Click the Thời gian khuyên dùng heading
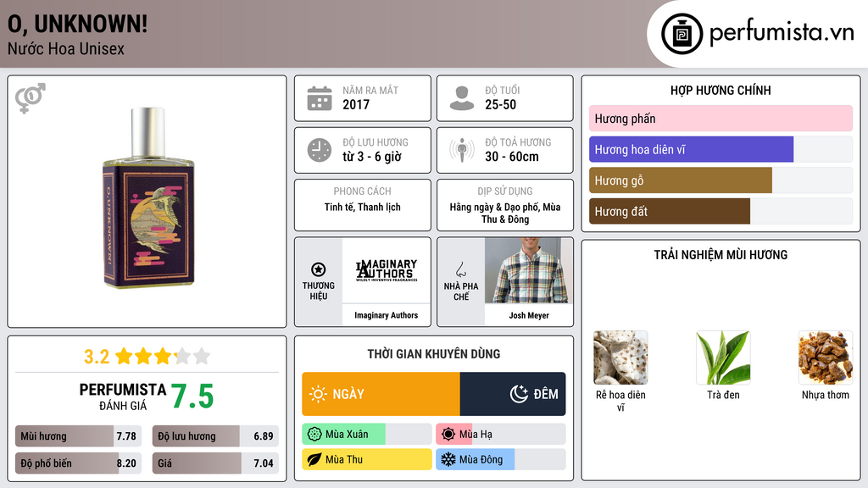This screenshot has width=868, height=488. point(434,354)
